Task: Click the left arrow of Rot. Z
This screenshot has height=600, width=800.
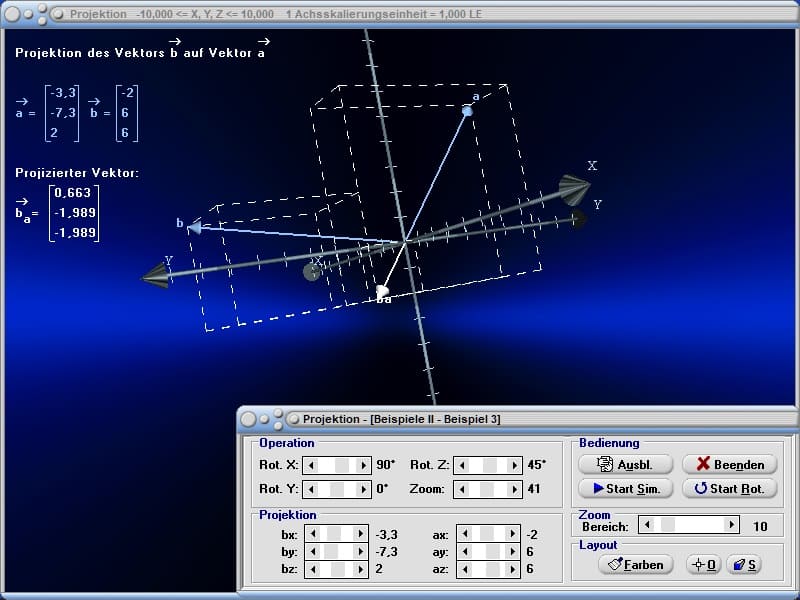Action: (462, 465)
